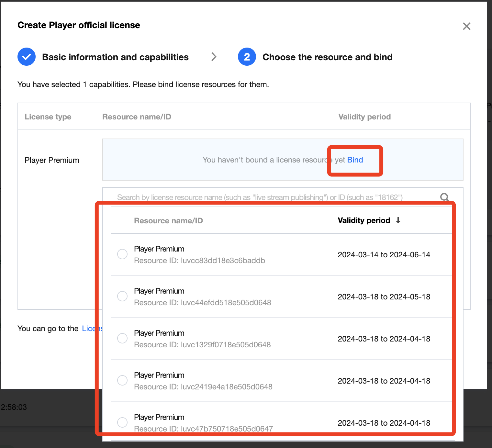Click the Validity period dropdown column header

coord(364,220)
